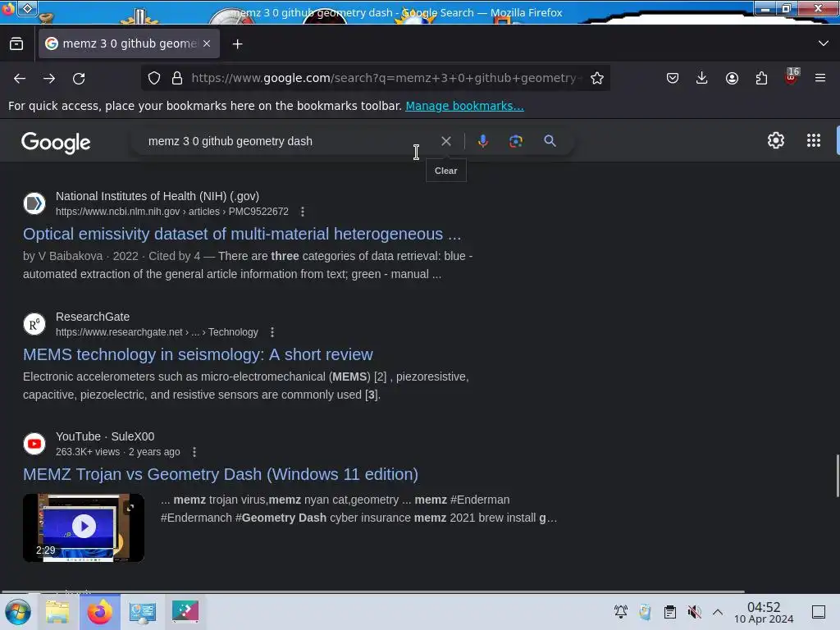Open MEMZ Trojan vs Geometry Dash video
The width and height of the screenshot is (840, 630).
pos(220,475)
